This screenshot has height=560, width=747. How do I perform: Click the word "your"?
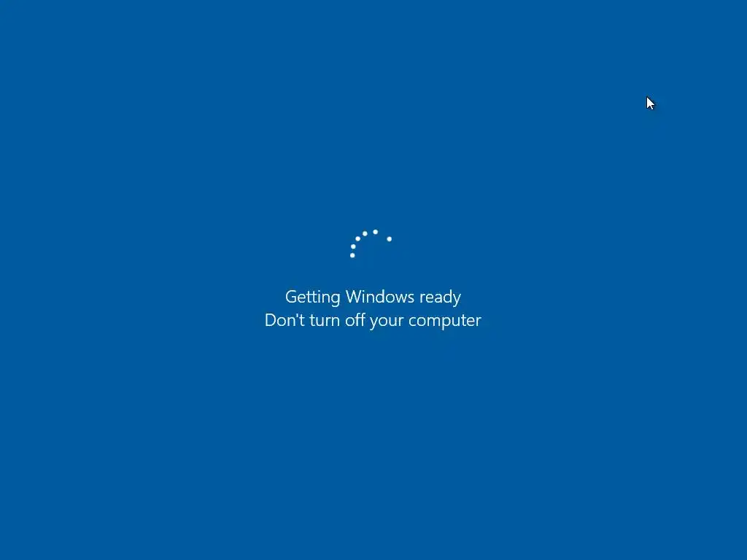click(x=387, y=322)
